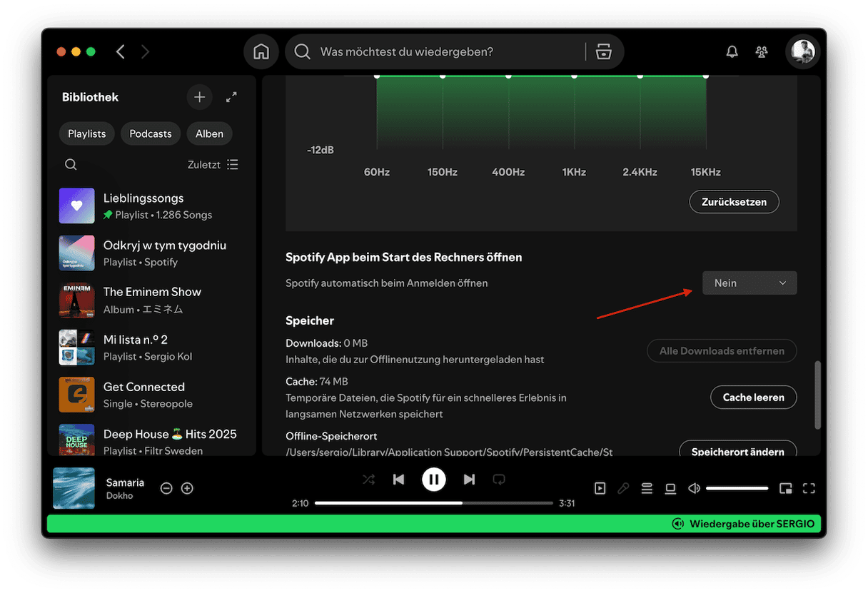Click the Browse icon in search bar
This screenshot has height=593, width=868.
coord(604,52)
